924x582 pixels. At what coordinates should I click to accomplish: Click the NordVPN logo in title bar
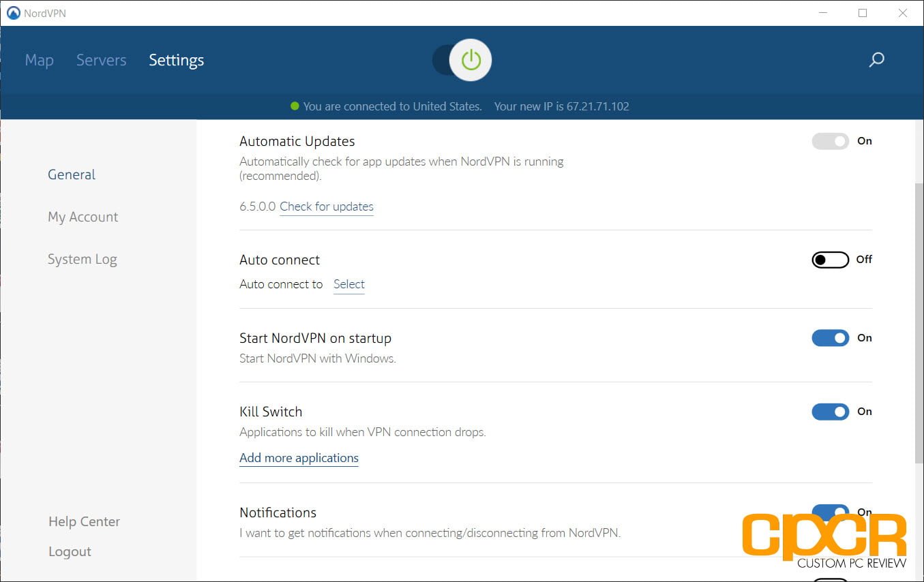coord(14,13)
